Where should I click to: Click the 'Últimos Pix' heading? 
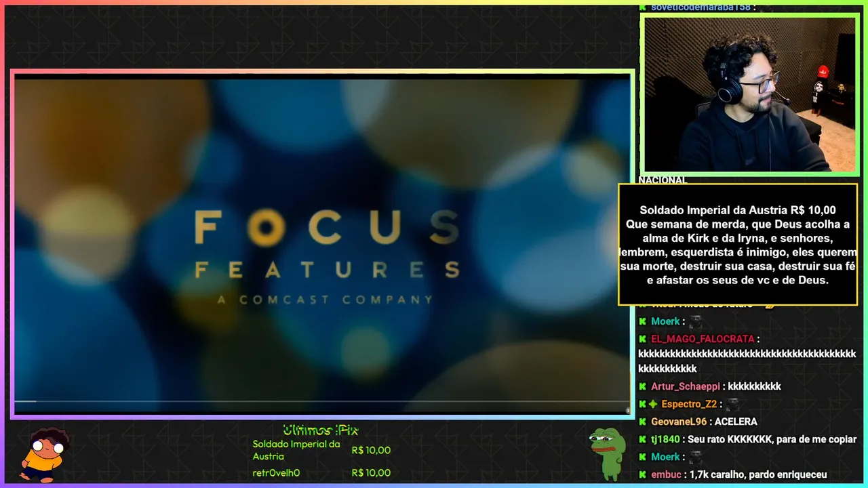(320, 430)
